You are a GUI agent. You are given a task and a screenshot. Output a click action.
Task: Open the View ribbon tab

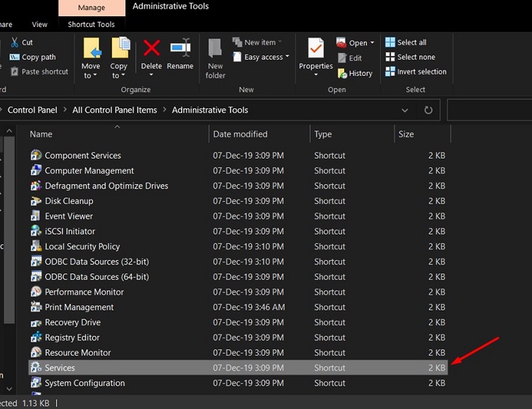40,25
